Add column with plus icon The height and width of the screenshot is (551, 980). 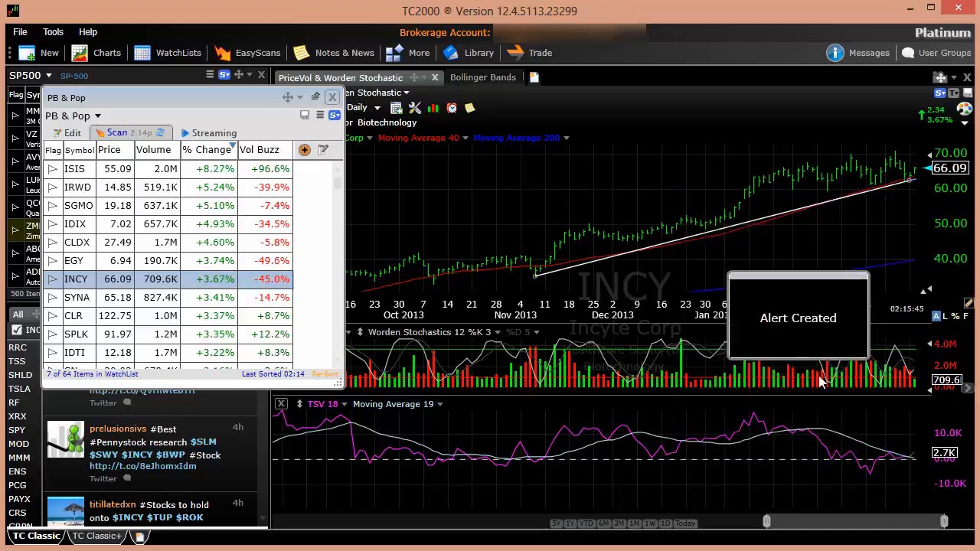click(305, 150)
